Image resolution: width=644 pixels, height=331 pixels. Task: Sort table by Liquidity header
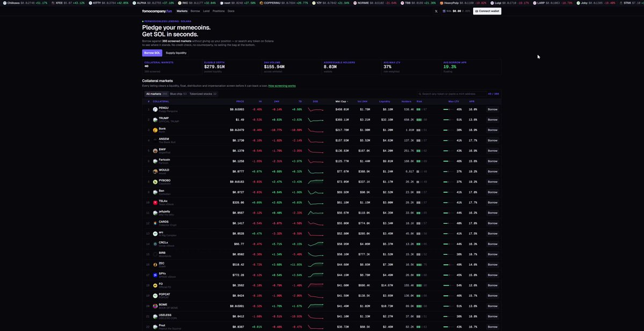(x=385, y=101)
